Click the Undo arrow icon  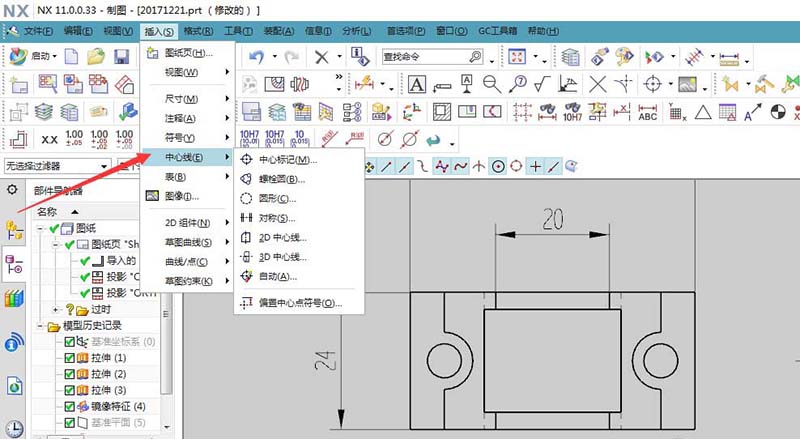click(x=257, y=57)
